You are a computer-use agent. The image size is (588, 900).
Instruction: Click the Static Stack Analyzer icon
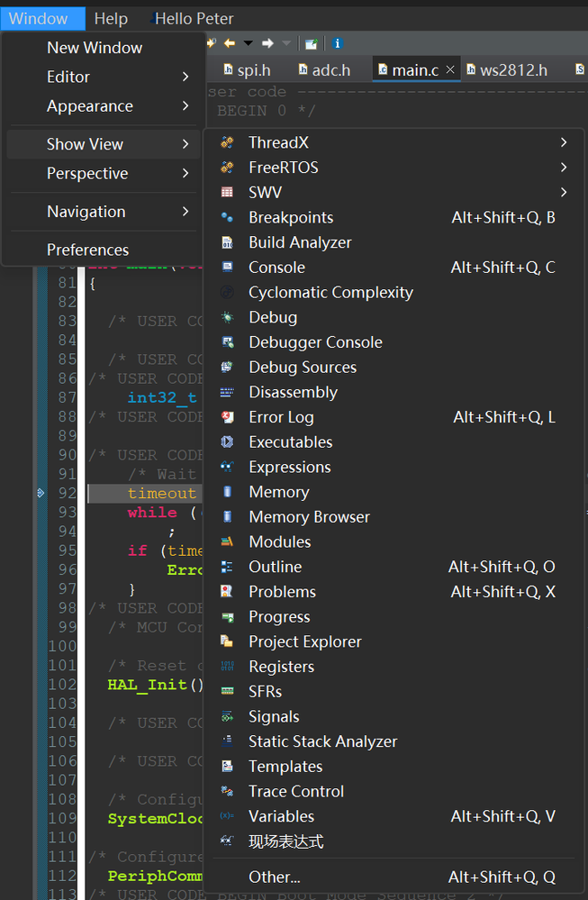pyautogui.click(x=228, y=741)
